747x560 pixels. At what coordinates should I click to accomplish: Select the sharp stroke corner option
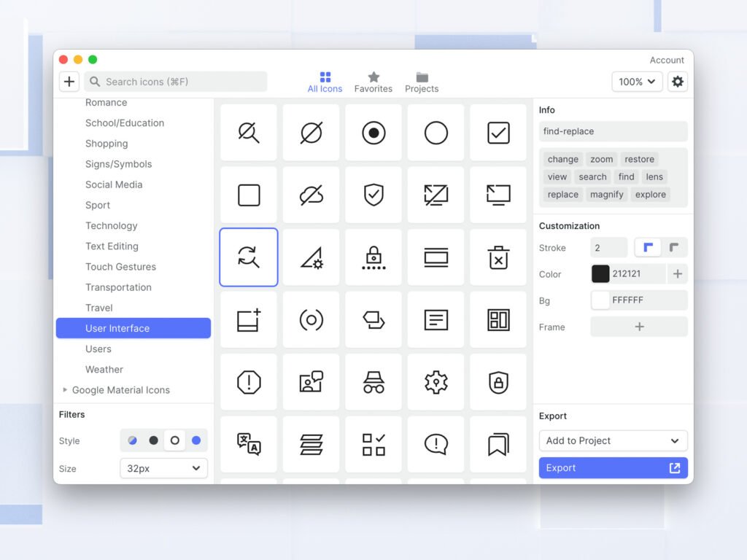[x=648, y=247]
